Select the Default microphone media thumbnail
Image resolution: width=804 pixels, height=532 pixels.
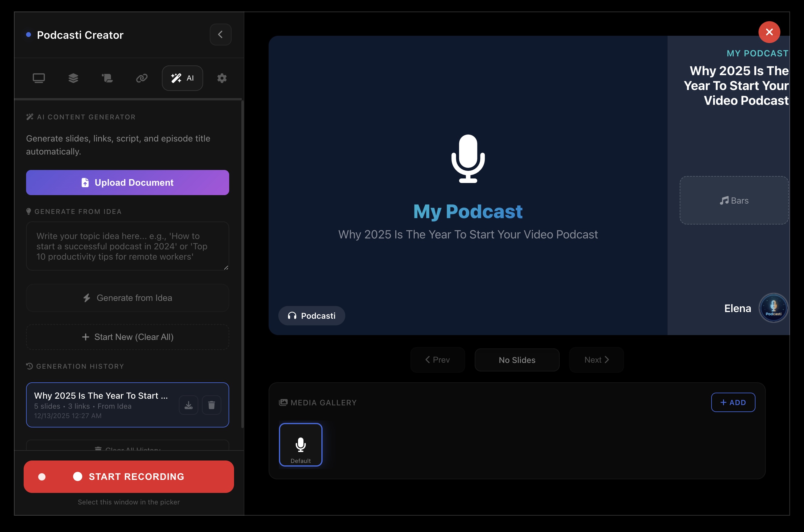pyautogui.click(x=300, y=445)
